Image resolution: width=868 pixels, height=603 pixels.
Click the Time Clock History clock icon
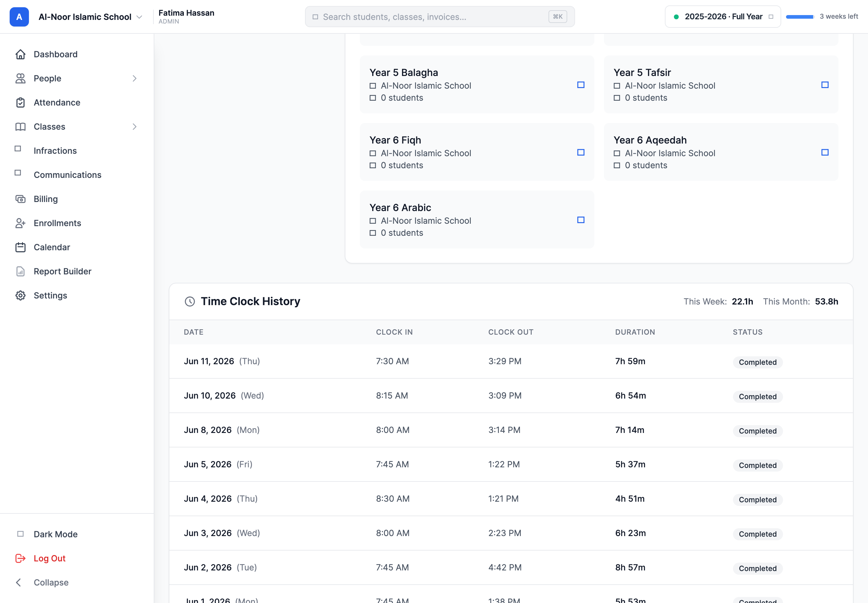190,301
